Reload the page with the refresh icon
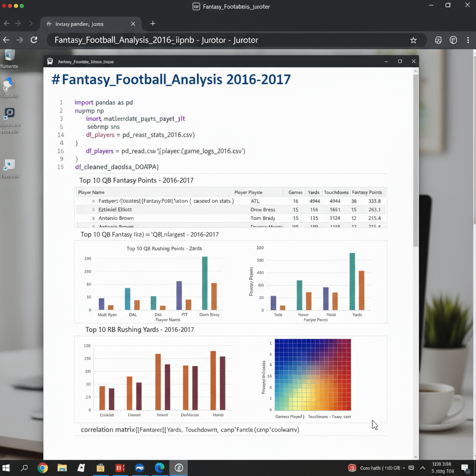The height and width of the screenshot is (476, 476). click(34, 40)
